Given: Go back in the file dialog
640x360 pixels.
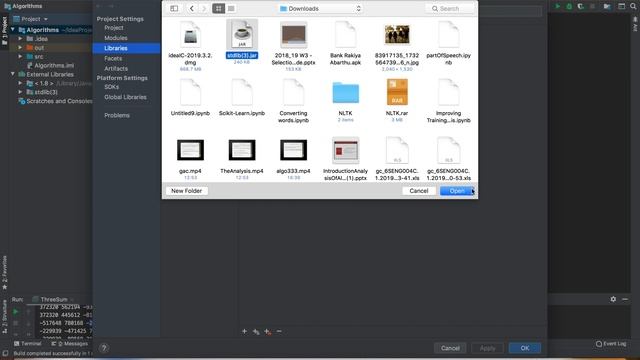Looking at the screenshot, I should click(x=192, y=9).
